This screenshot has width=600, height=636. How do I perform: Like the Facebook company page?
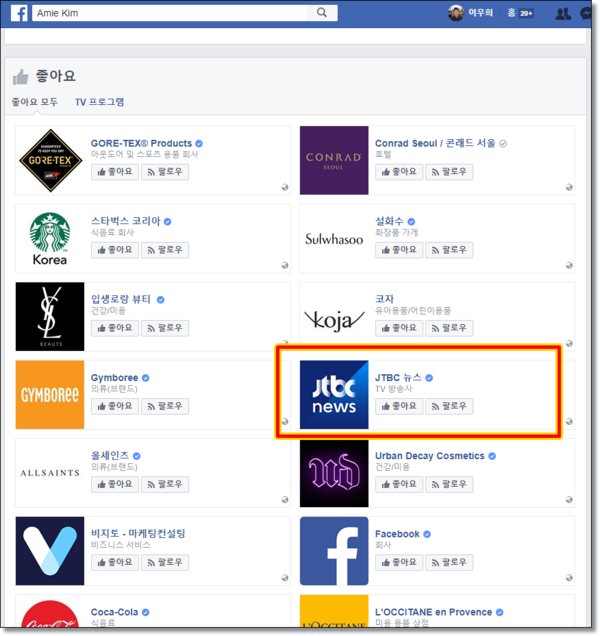pyautogui.click(x=399, y=563)
